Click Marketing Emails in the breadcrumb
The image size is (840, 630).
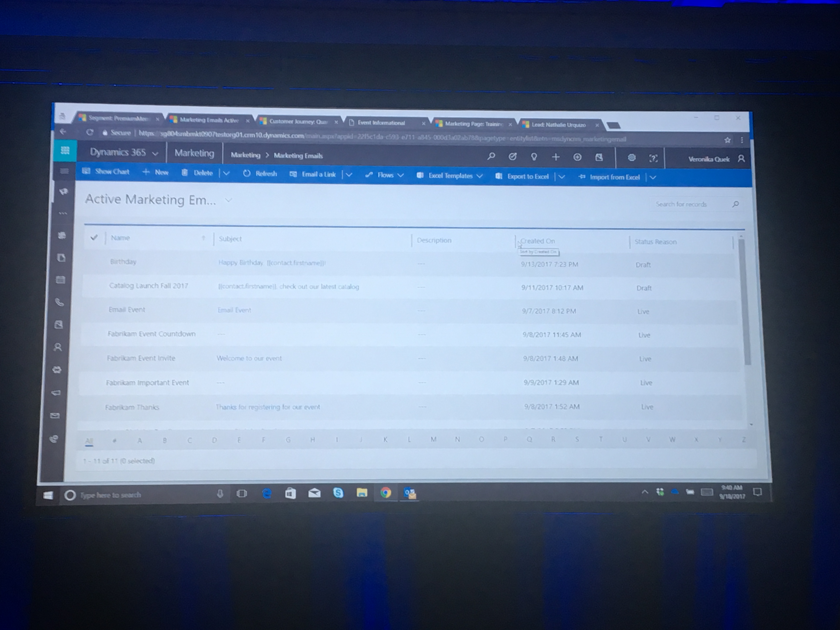pos(298,156)
